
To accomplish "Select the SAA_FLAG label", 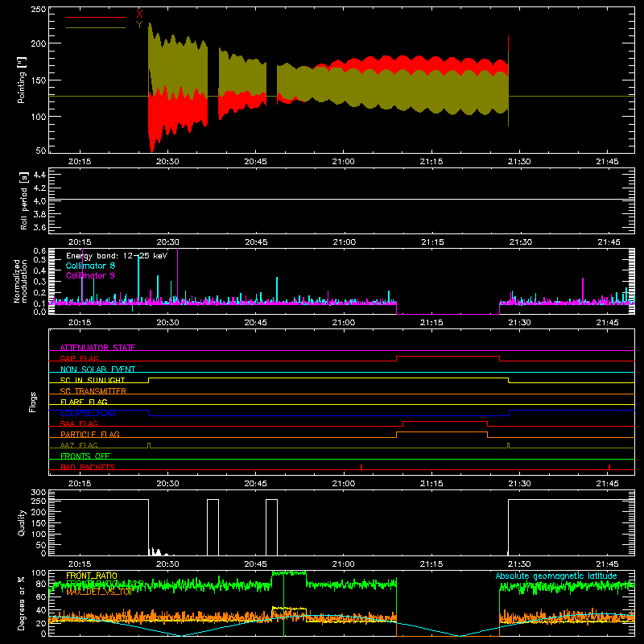I will pyautogui.click(x=79, y=423).
